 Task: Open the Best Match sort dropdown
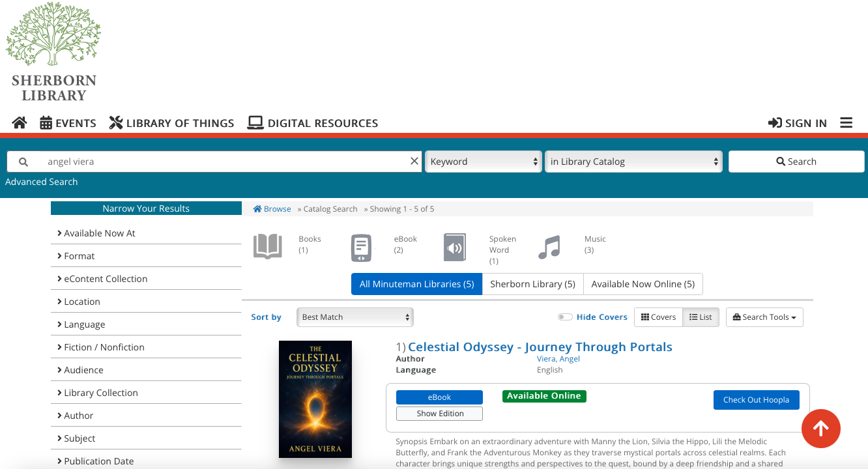355,317
